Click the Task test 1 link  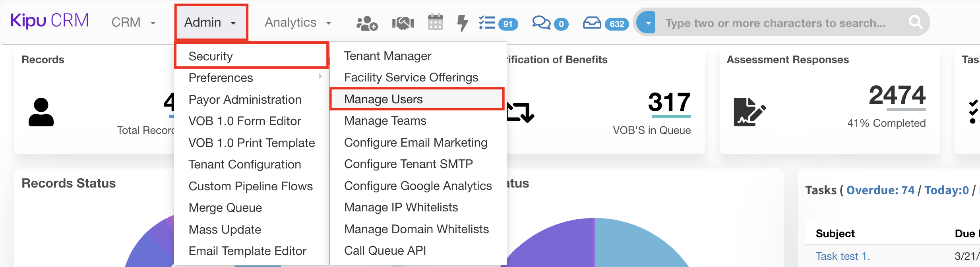(842, 256)
